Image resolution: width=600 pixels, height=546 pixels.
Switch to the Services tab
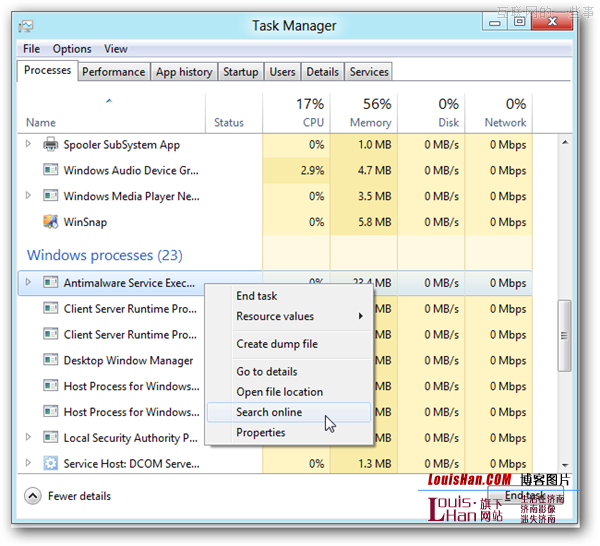(x=369, y=72)
